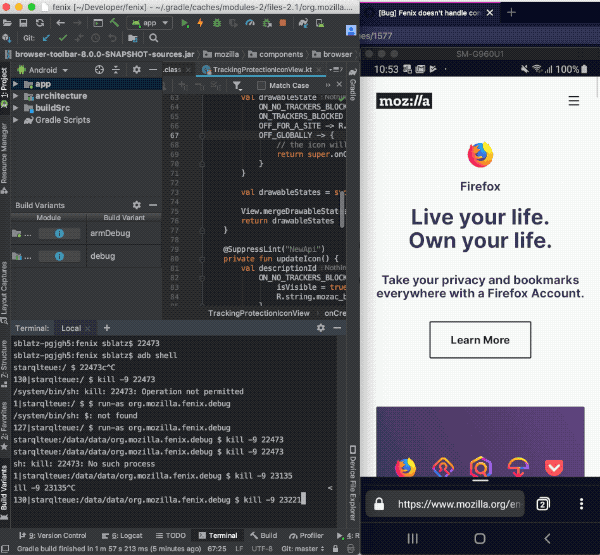The image size is (600, 555).
Task: Open the Version Control tool window tab
Action: (x=53, y=535)
